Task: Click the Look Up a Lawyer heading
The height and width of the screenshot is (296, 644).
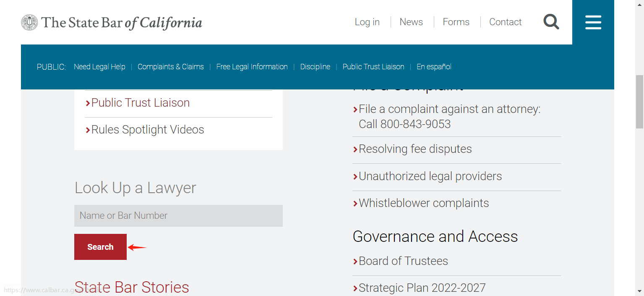Action: [136, 188]
